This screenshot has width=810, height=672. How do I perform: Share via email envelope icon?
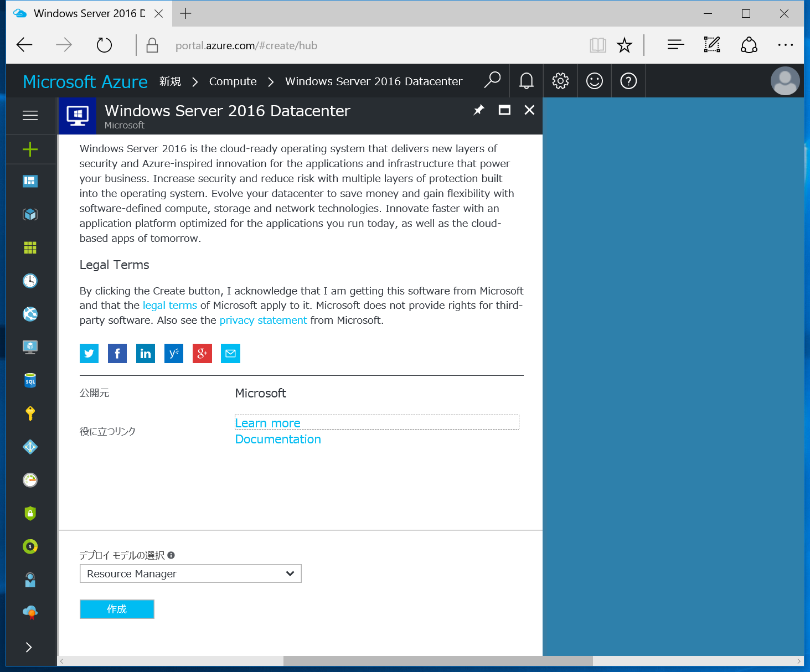coord(230,353)
